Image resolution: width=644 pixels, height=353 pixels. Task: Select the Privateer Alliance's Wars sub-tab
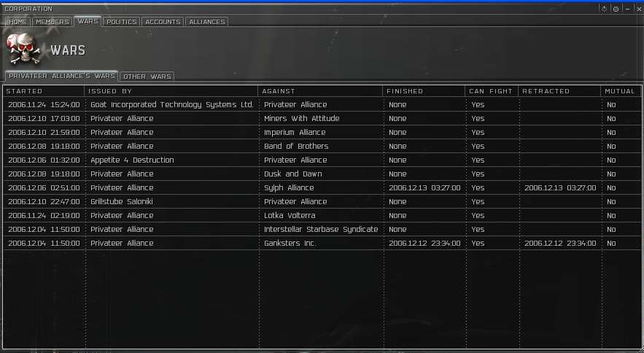61,76
